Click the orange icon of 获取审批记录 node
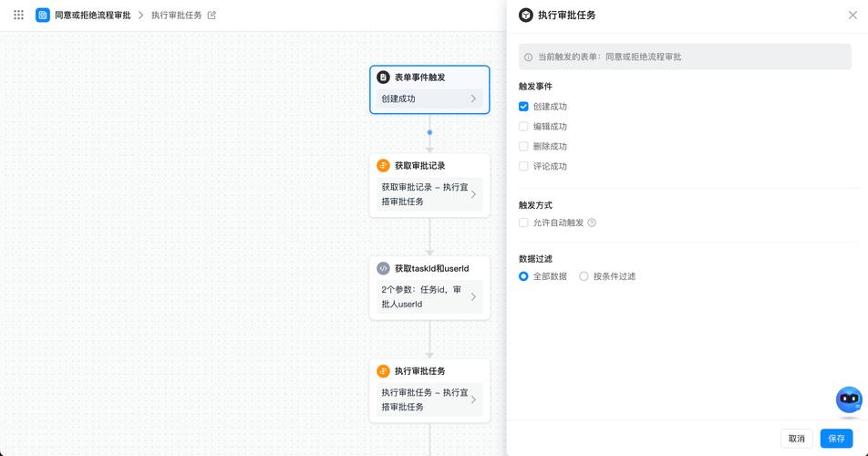The image size is (868, 456). [383, 165]
